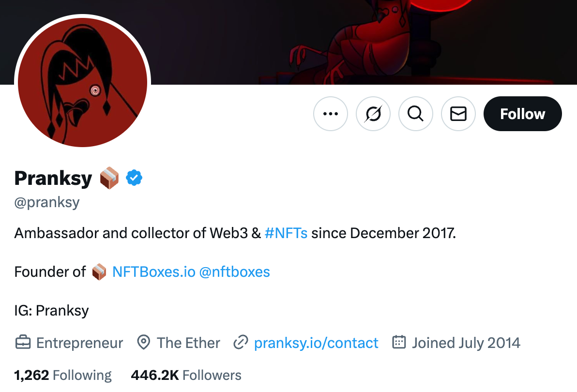577x392 pixels.
Task: Open the @nftboxes mention
Action: [x=234, y=272]
